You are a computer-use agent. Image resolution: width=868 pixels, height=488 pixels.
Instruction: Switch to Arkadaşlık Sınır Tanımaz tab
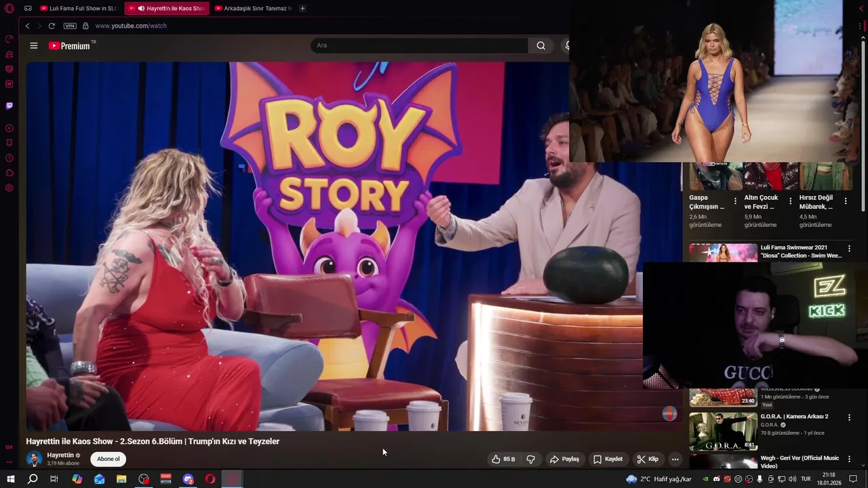click(253, 8)
